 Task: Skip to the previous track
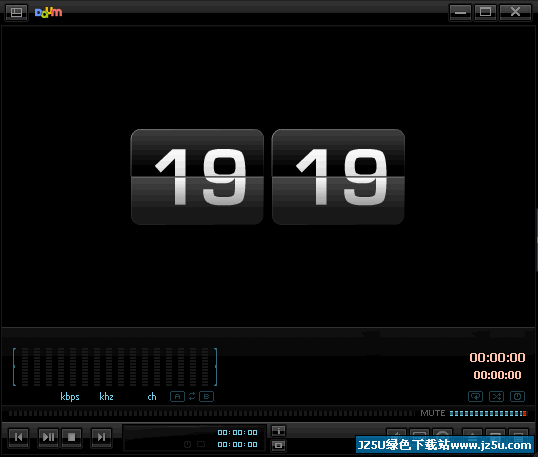[x=19, y=437]
